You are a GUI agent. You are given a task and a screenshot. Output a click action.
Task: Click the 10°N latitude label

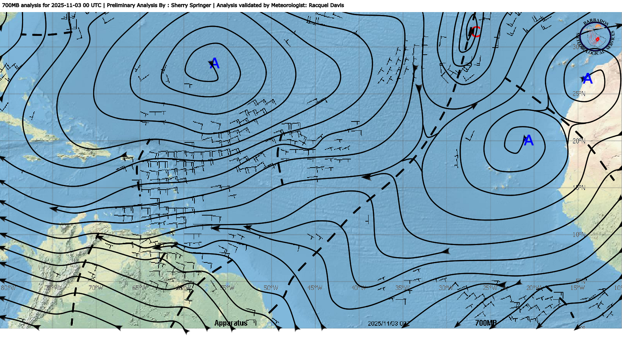[579, 234]
